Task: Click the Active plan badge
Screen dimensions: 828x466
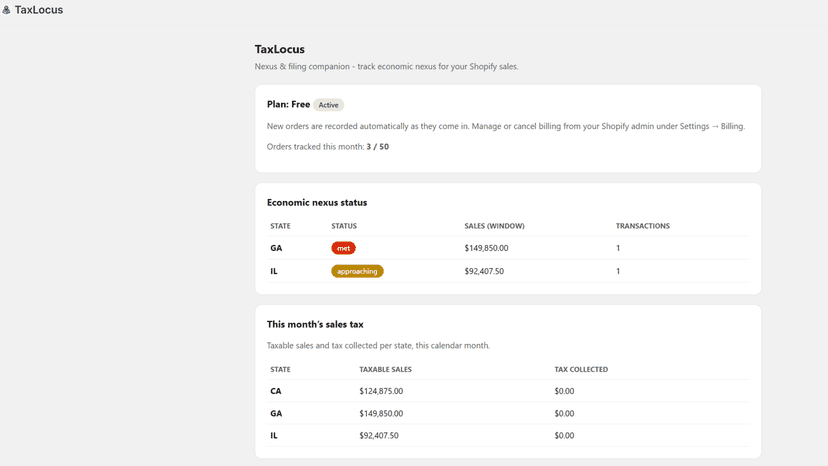Action: pos(328,105)
